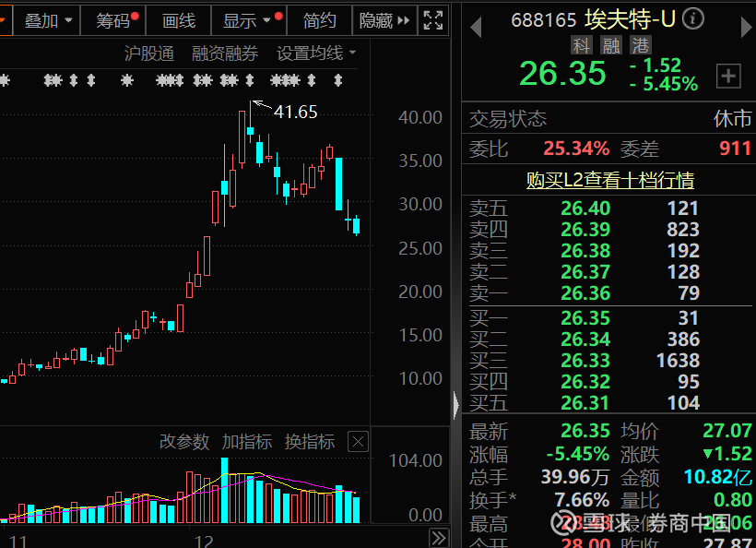Click 买三 volume 1638
This screenshot has width=756, height=548.
pos(678,361)
